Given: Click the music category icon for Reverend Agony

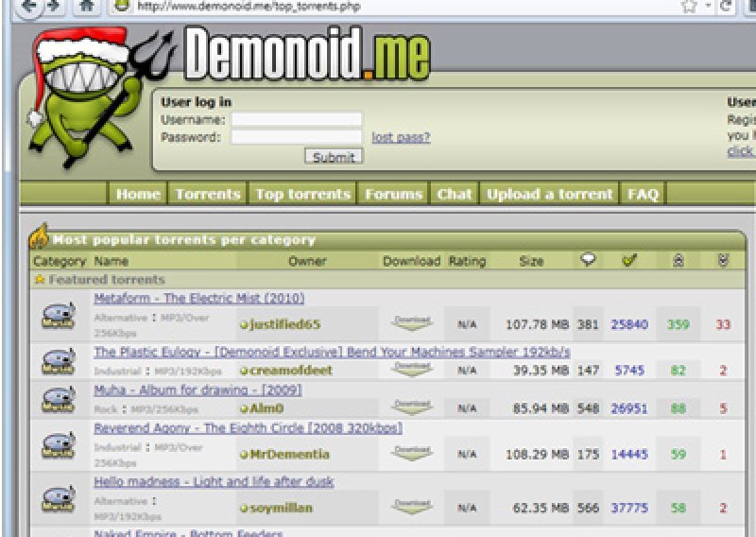Looking at the screenshot, I should pyautogui.click(x=59, y=445).
